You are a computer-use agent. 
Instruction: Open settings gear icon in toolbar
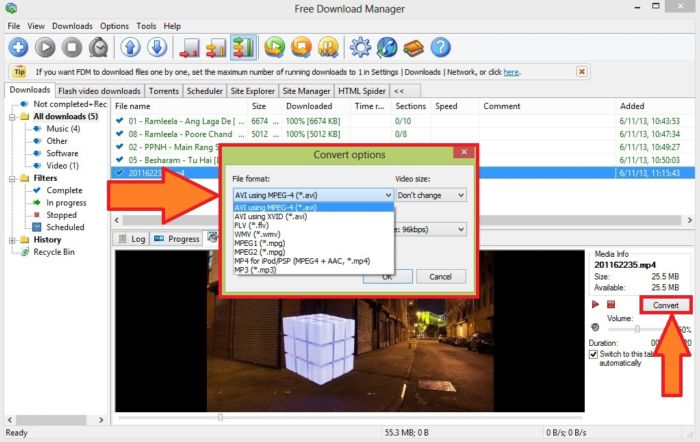coord(360,47)
